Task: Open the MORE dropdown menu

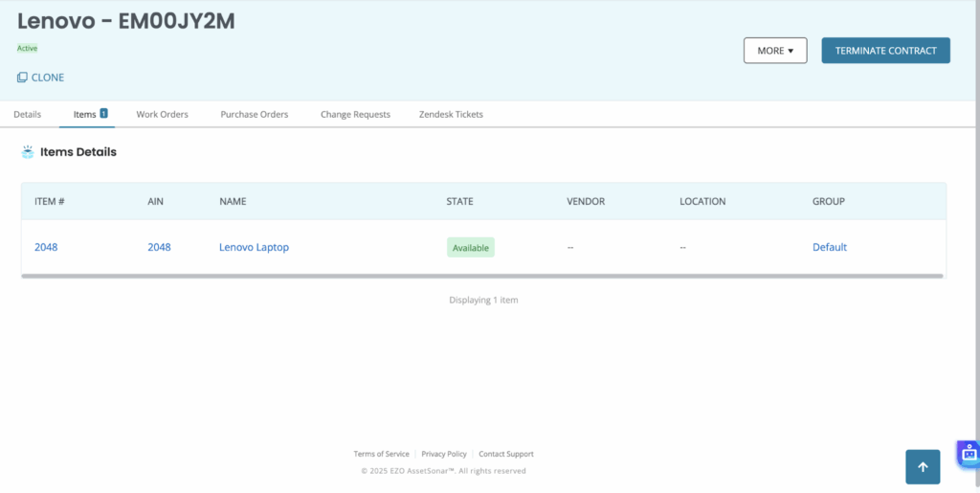Action: pyautogui.click(x=775, y=51)
